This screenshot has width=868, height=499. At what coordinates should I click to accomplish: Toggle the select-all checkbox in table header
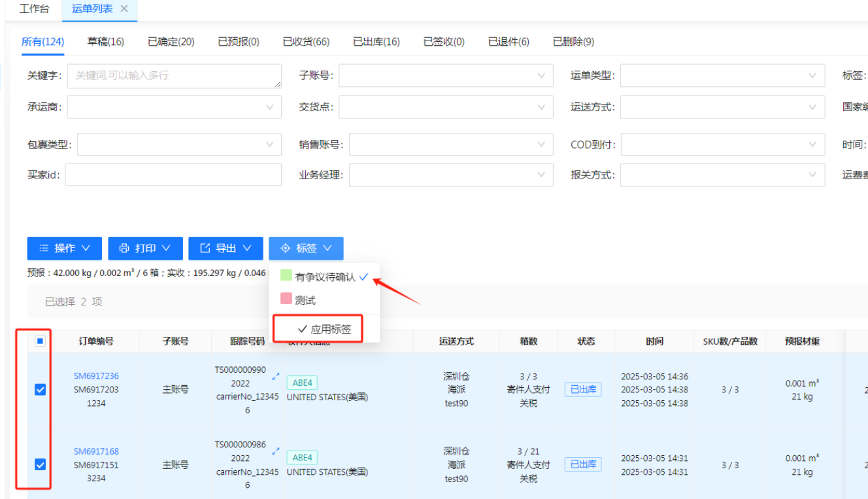(40, 341)
